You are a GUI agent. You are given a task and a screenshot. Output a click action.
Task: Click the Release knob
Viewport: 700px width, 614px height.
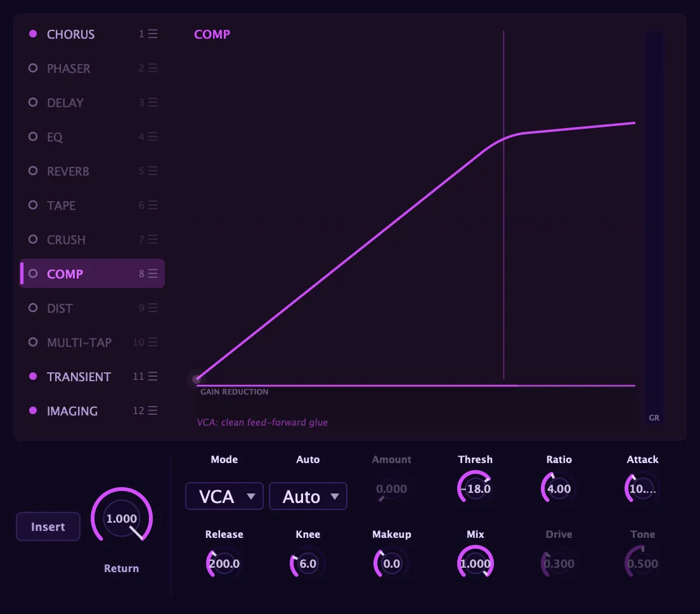[x=224, y=563]
